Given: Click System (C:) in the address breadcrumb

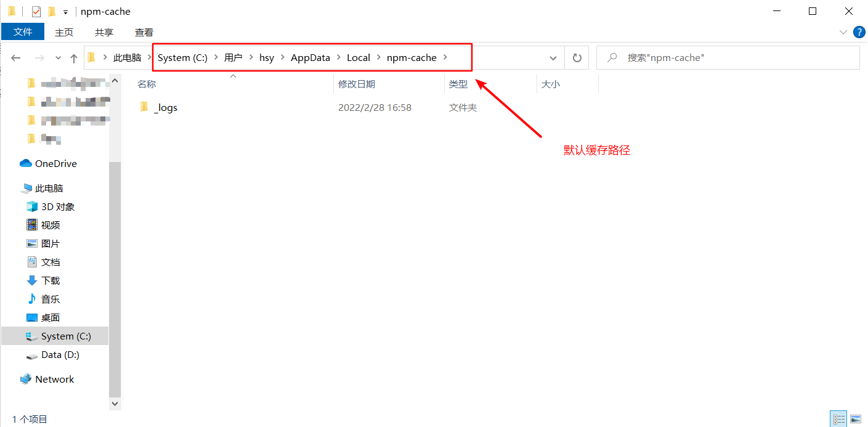Looking at the screenshot, I should click(182, 58).
